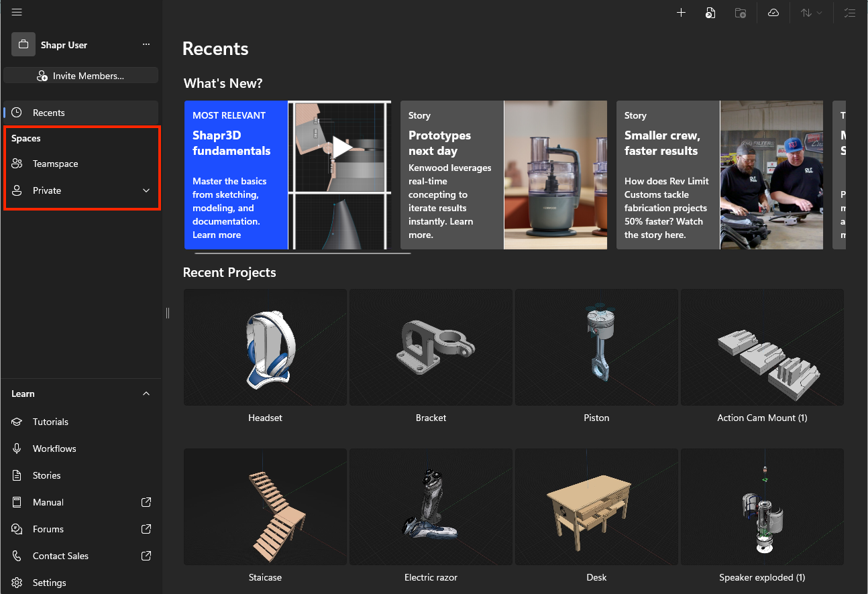Click the Shapr User briefcase avatar
The width and height of the screenshot is (868, 594).
click(23, 45)
